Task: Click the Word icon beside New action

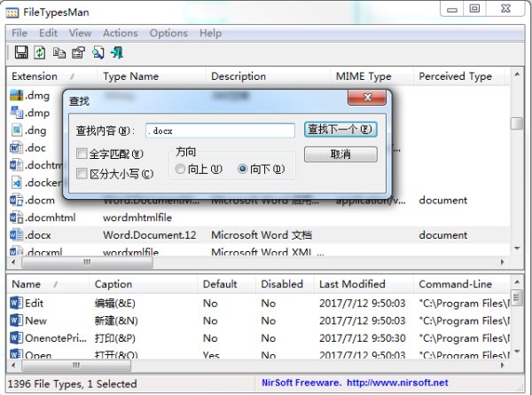Action: pos(16,320)
